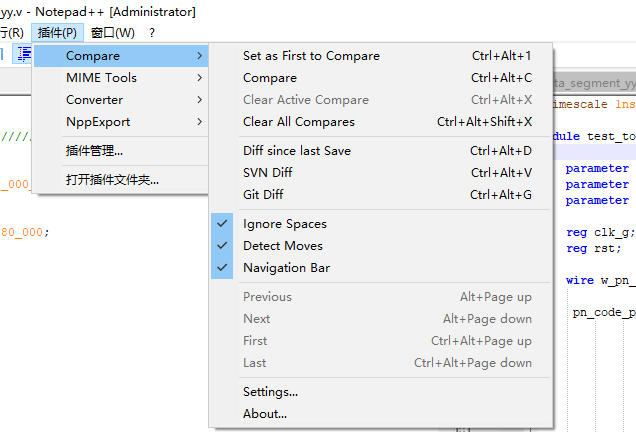Open the NppExport submenu
Image resolution: width=636 pixels, height=432 pixels.
[x=121, y=122]
